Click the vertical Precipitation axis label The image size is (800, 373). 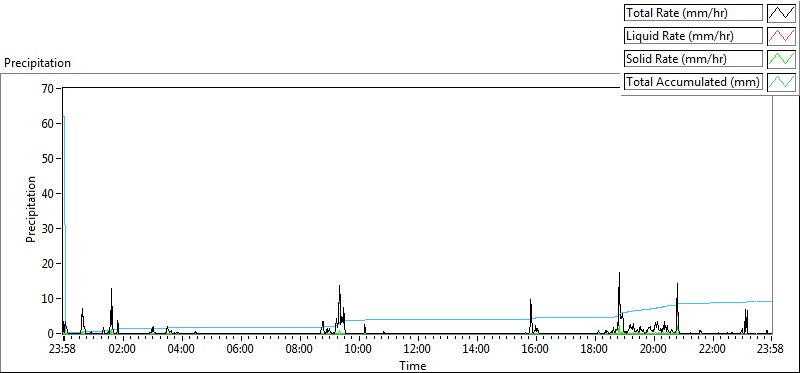31,209
